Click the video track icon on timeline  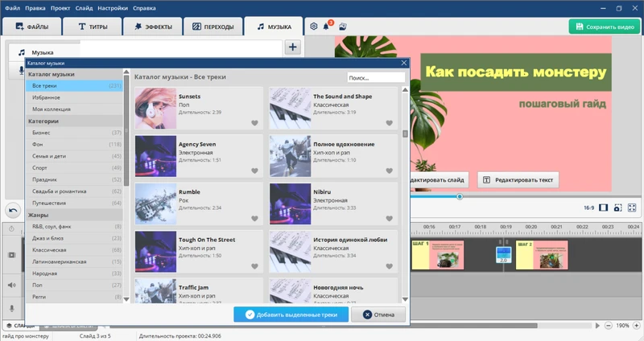(x=12, y=255)
